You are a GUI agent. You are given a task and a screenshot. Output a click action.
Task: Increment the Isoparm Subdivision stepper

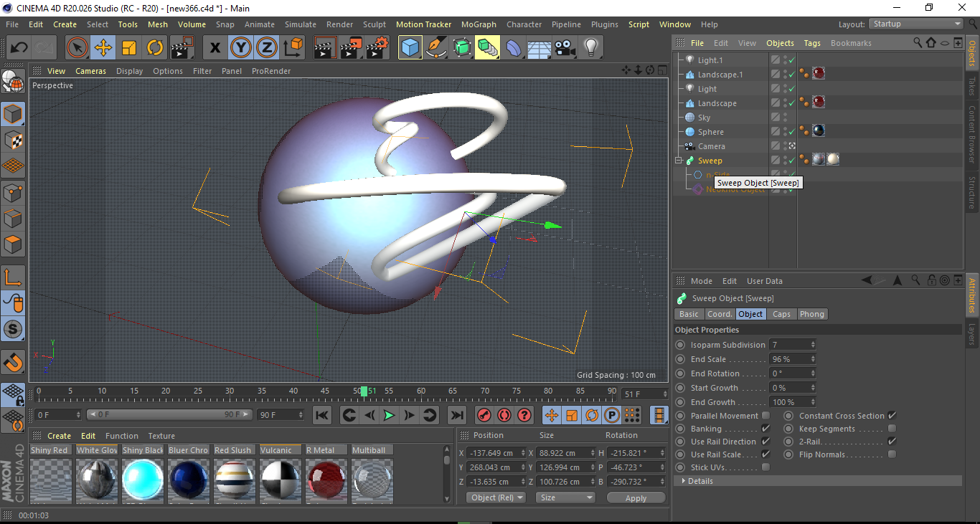click(x=813, y=343)
